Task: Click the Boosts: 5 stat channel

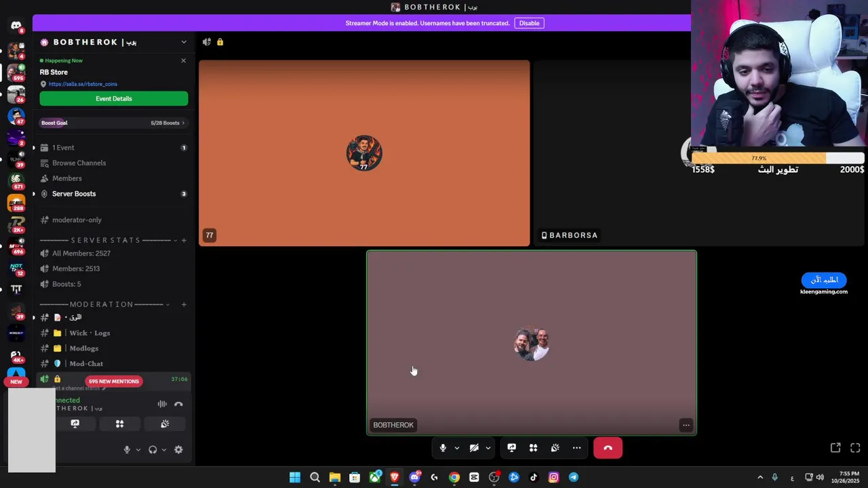Action: click(x=113, y=284)
